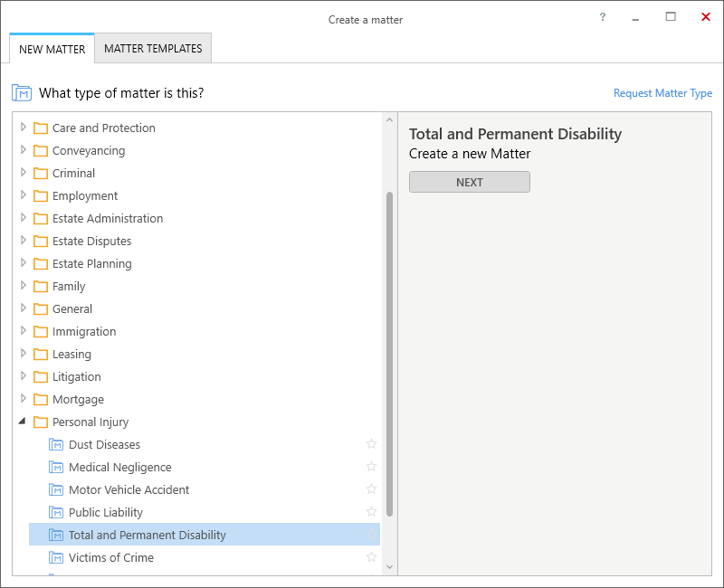Select the Immigration tree item
The width and height of the screenshot is (724, 588).
tap(84, 331)
